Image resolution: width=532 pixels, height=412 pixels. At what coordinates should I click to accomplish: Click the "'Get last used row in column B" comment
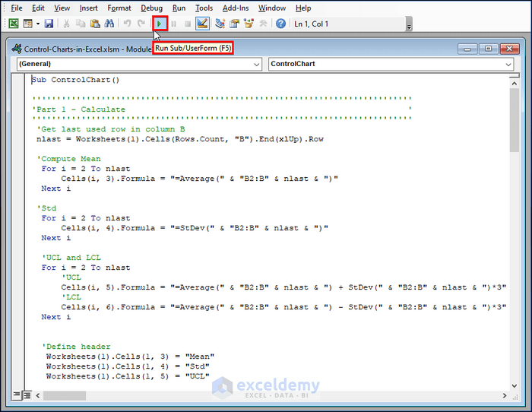(x=111, y=129)
